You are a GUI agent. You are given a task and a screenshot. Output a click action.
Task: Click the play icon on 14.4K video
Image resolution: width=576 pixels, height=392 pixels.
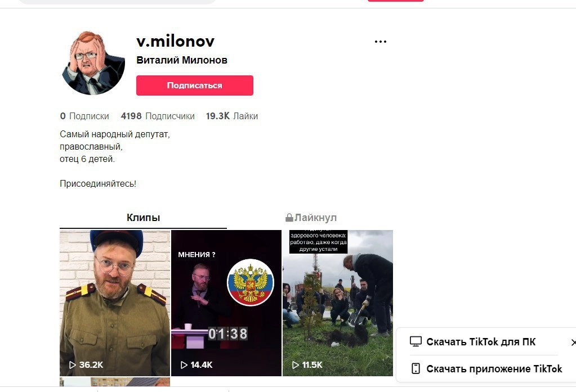[184, 365]
